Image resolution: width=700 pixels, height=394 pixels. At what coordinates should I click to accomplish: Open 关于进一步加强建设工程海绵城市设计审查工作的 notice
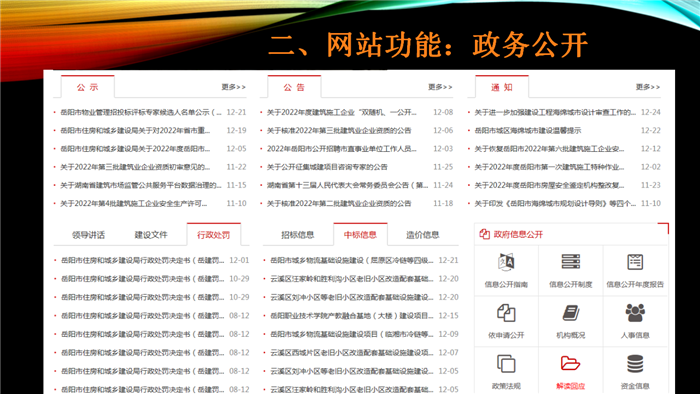pyautogui.click(x=555, y=112)
